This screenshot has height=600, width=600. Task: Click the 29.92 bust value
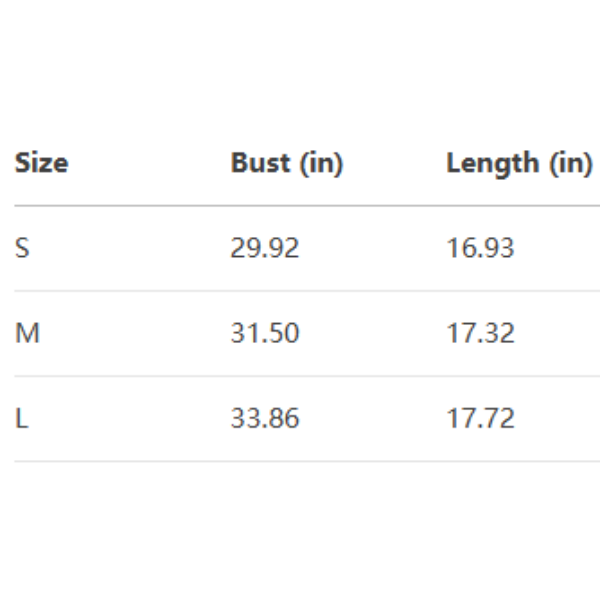click(265, 248)
